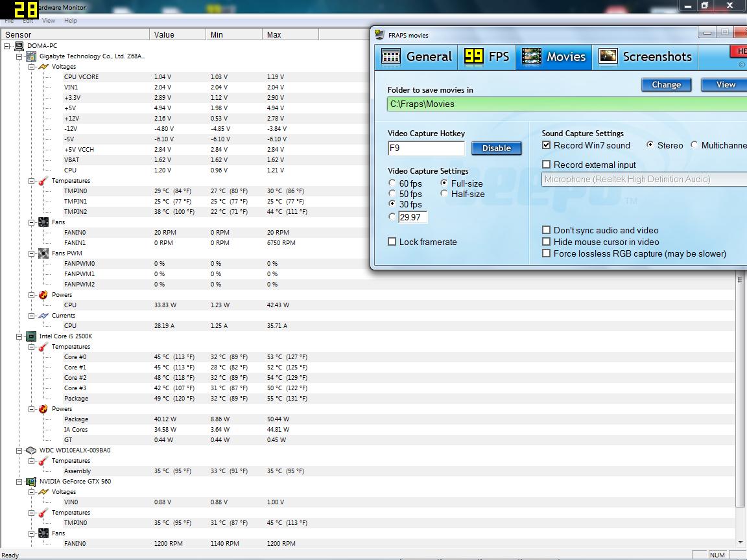The height and width of the screenshot is (560, 747).
Task: Click the Sensor column header
Action: (x=75, y=34)
